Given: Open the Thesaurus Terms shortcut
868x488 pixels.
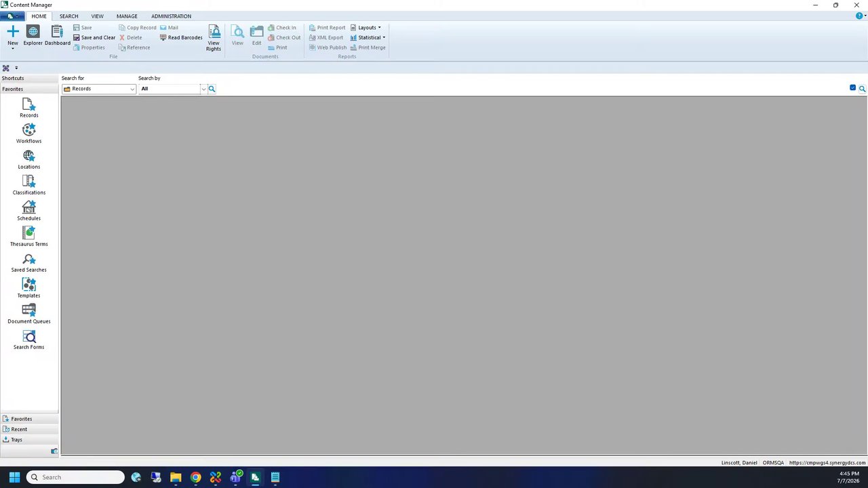Looking at the screenshot, I should pyautogui.click(x=29, y=237).
